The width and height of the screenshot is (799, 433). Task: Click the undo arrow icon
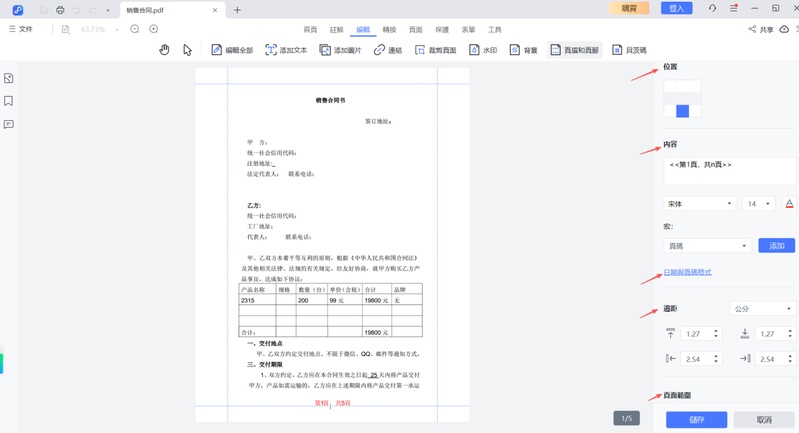coord(76,10)
